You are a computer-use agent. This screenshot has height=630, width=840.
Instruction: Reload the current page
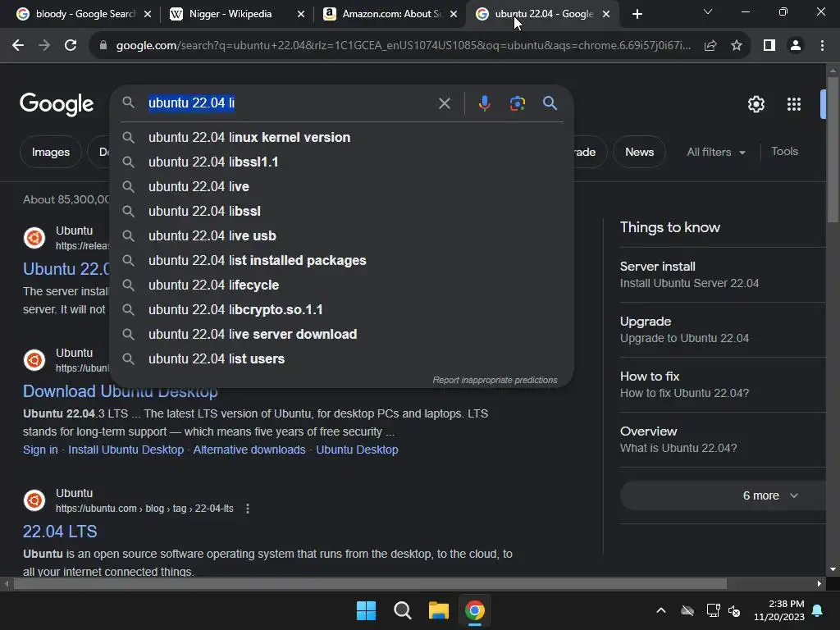click(71, 46)
